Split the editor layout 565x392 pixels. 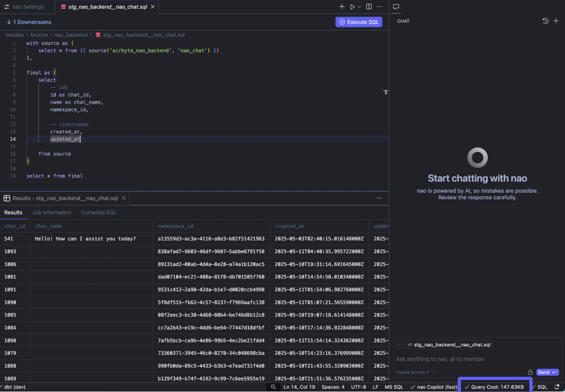369,7
